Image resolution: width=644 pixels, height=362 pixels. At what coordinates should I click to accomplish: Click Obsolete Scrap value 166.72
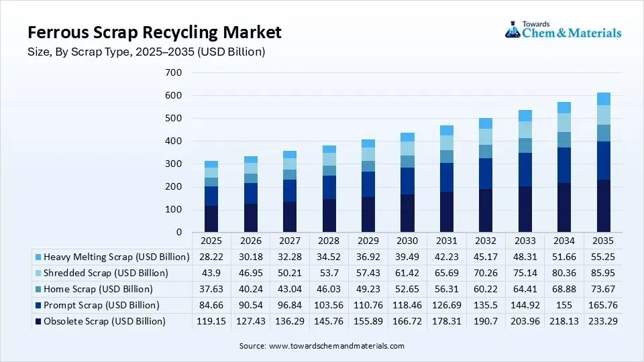(407, 321)
